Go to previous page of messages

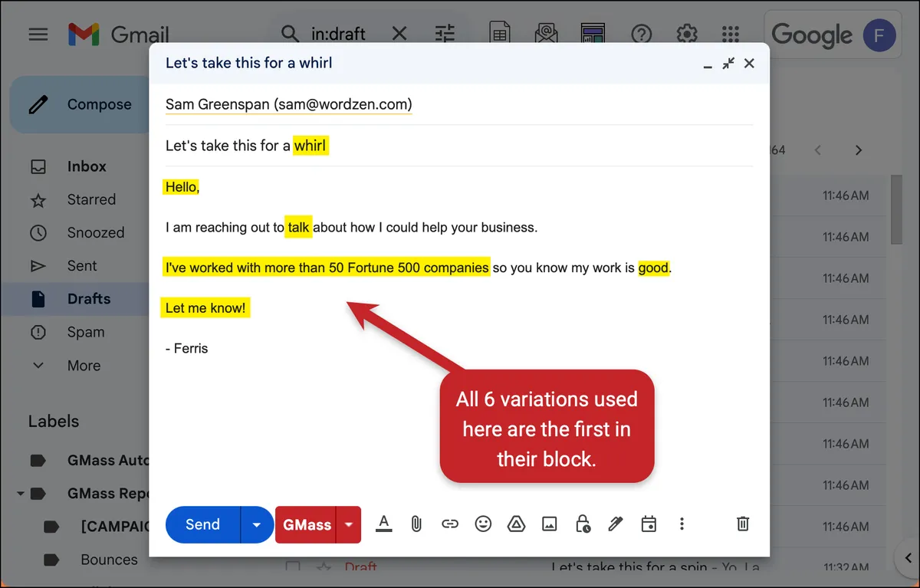(x=817, y=150)
